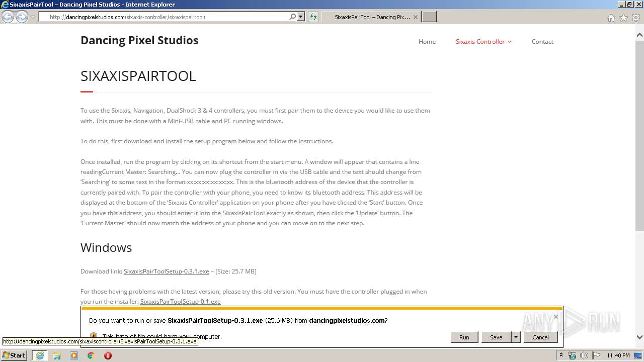Click the volume speaker tray icon
The height and width of the screenshot is (362, 644).
(x=584, y=355)
